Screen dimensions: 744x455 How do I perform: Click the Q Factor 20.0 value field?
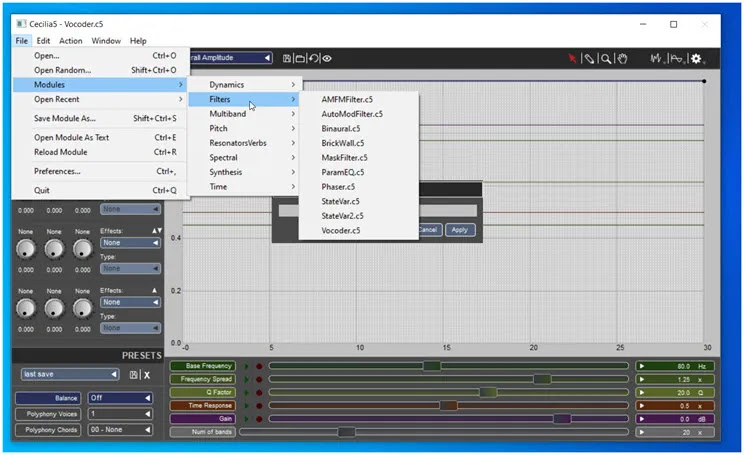[x=675, y=393]
